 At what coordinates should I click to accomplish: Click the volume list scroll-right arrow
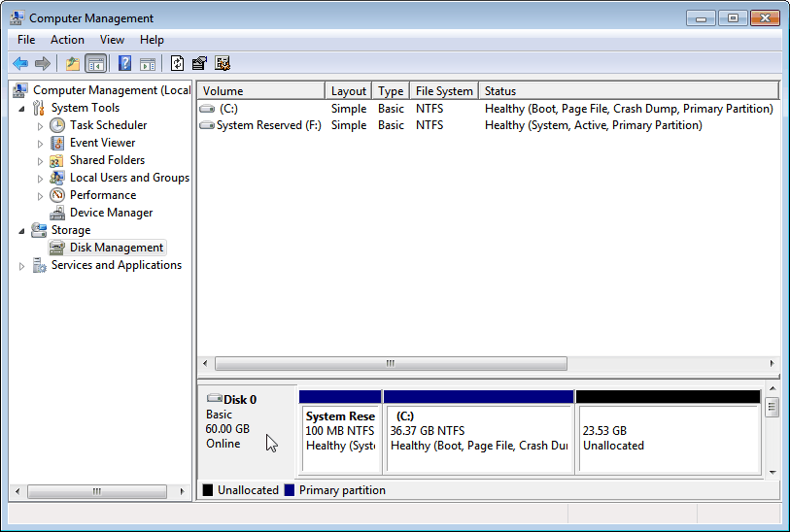(x=772, y=363)
